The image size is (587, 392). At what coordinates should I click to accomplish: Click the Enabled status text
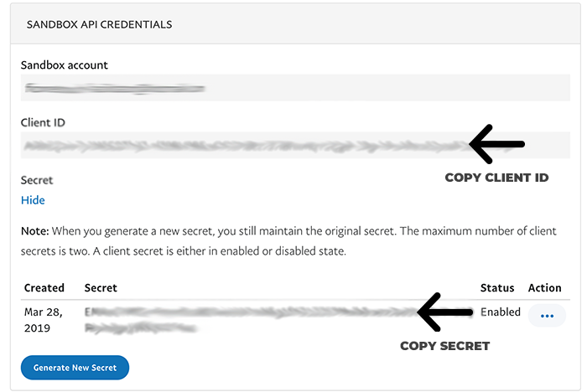coord(501,312)
